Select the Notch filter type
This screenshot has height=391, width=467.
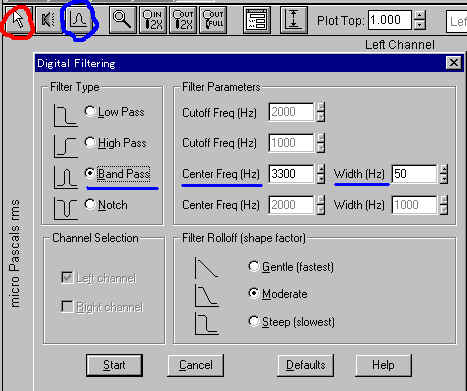click(106, 205)
